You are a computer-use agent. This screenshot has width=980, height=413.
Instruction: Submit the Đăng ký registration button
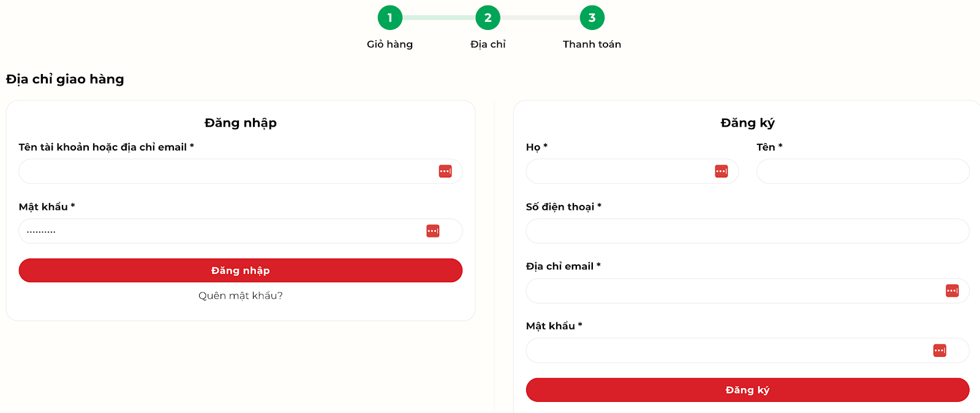pyautogui.click(x=747, y=390)
